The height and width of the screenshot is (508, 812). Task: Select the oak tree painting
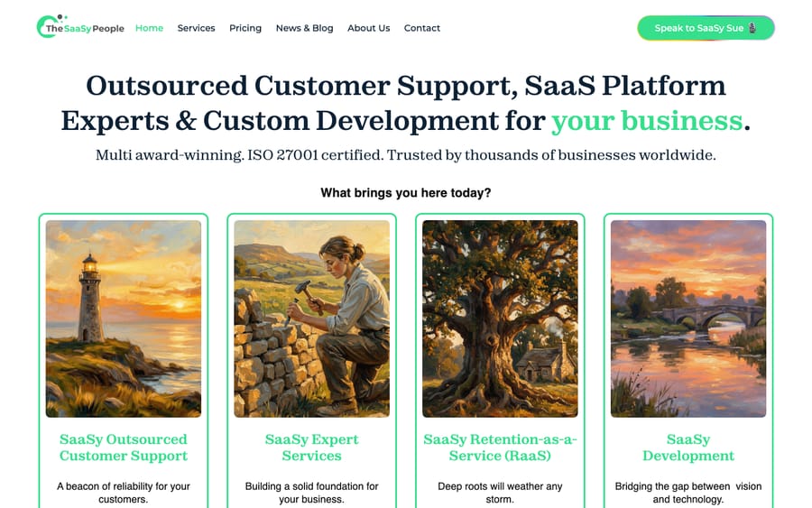click(500, 319)
